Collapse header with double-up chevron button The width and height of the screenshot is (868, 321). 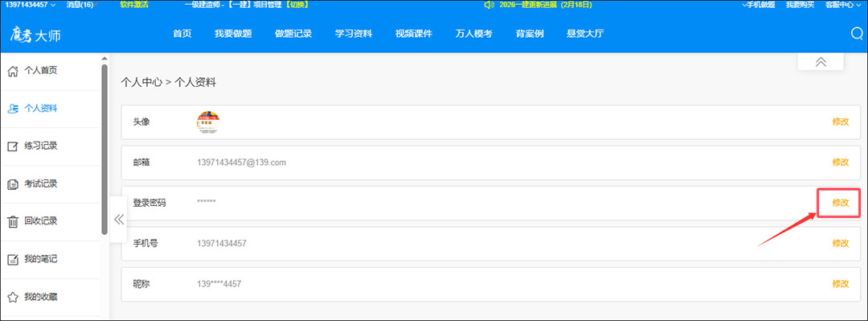821,61
